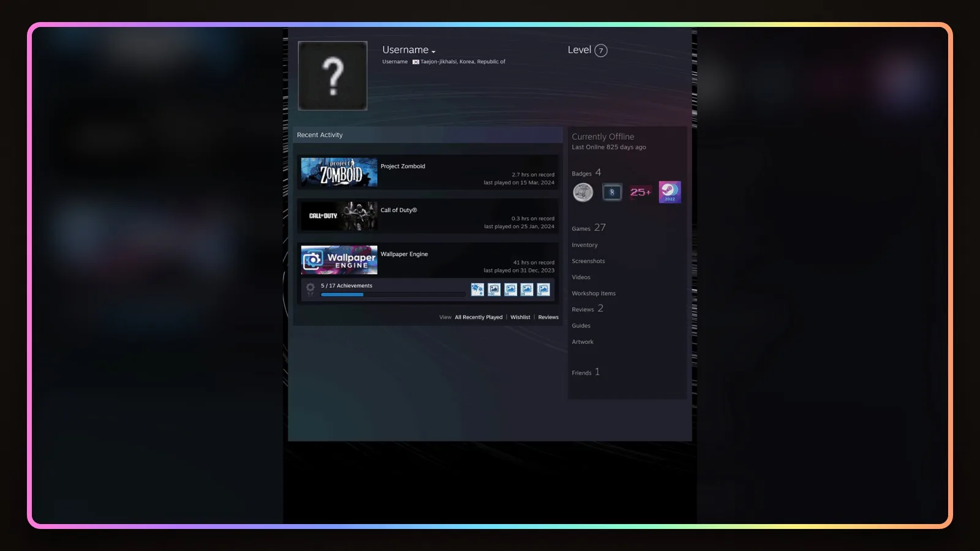Open the question-mark profile avatar
Viewport: 980px width, 551px height.
click(333, 76)
